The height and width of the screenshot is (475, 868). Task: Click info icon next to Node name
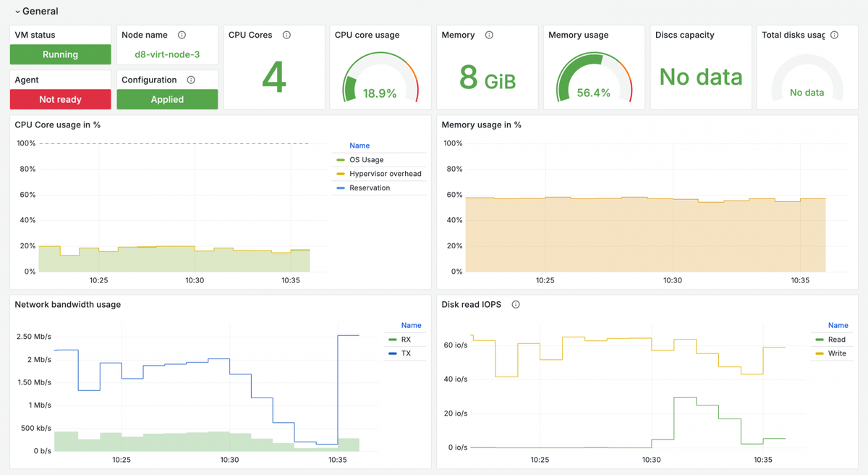click(x=182, y=35)
